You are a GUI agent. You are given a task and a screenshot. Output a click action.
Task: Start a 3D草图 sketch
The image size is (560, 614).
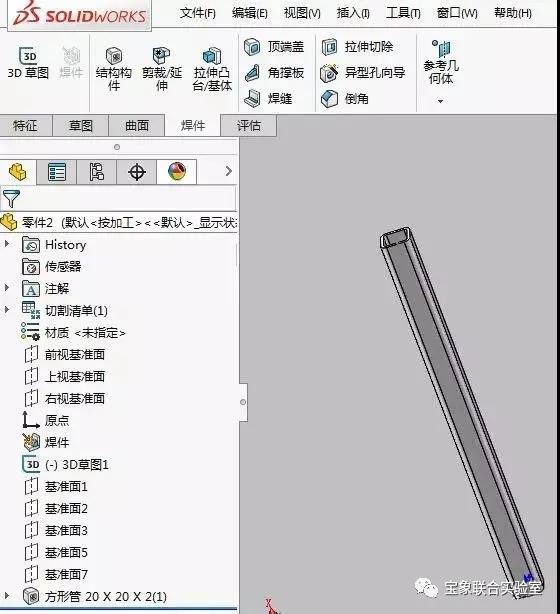point(28,63)
